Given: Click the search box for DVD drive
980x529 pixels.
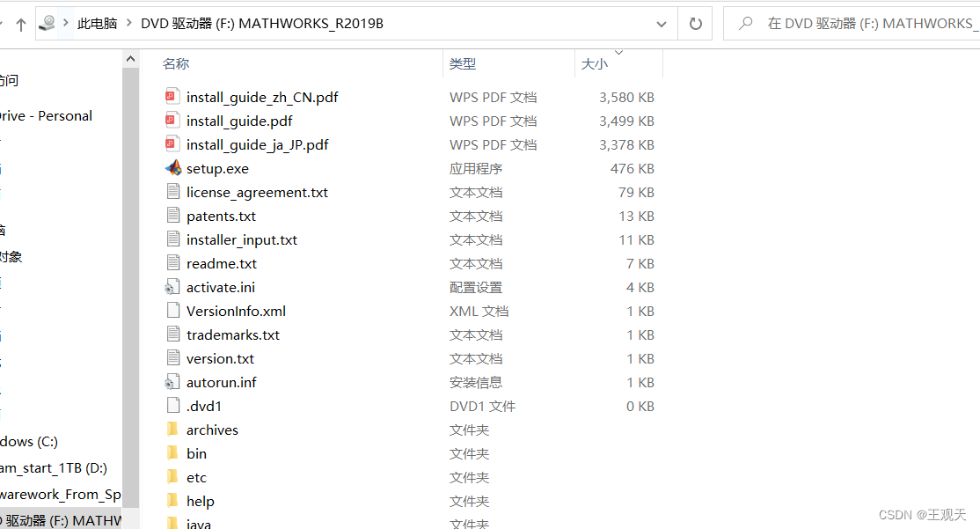Looking at the screenshot, I should point(852,24).
